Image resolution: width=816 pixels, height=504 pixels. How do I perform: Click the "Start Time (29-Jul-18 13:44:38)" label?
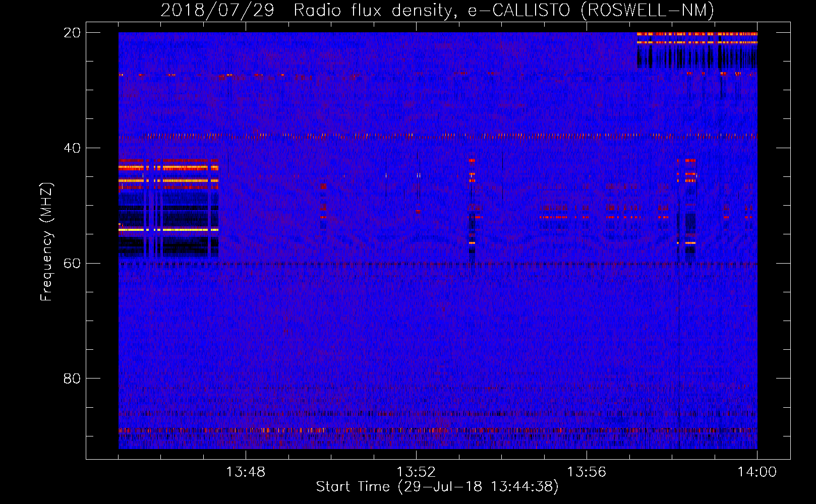[437, 487]
